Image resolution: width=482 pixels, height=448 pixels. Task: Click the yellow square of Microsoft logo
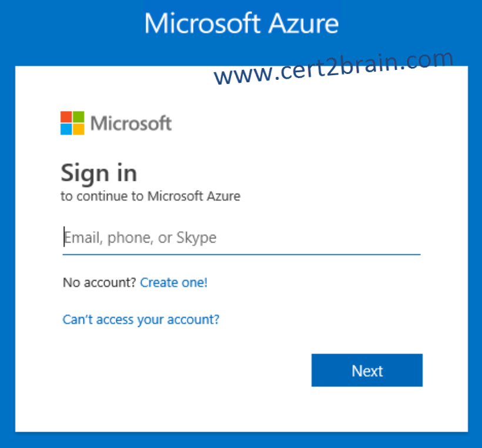pos(78,129)
